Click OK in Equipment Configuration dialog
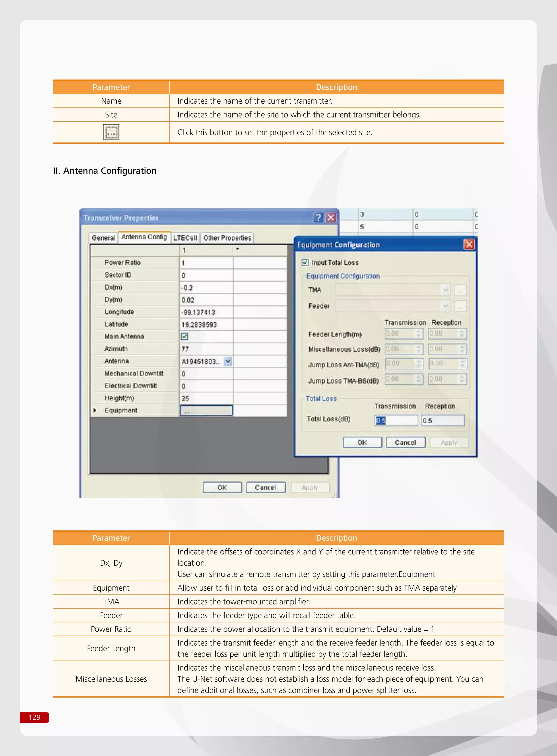 [362, 442]
